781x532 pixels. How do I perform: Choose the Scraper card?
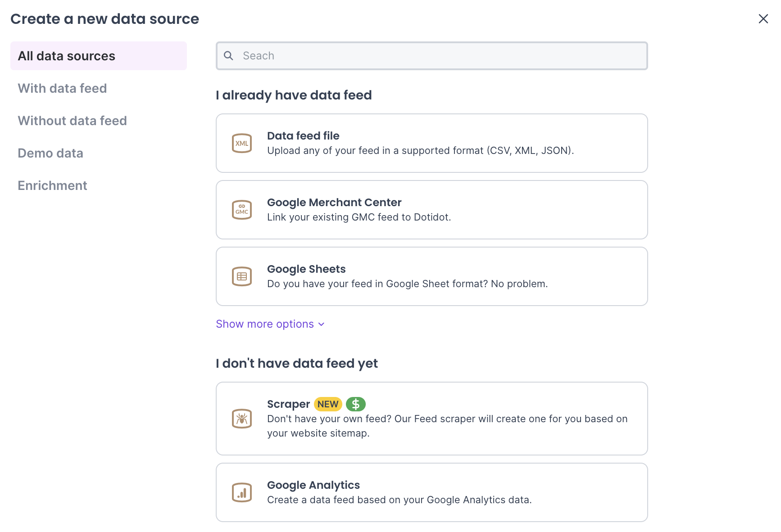(432, 419)
